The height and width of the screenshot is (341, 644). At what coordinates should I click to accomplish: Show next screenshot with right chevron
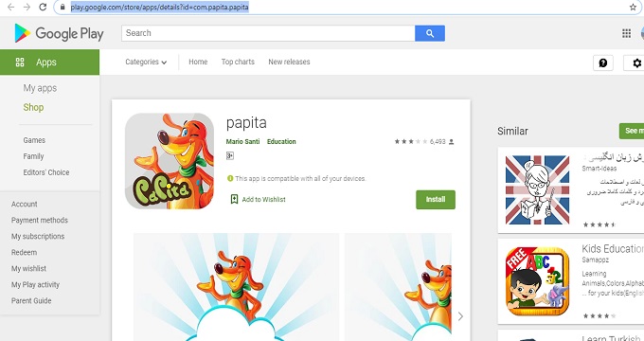click(x=460, y=316)
